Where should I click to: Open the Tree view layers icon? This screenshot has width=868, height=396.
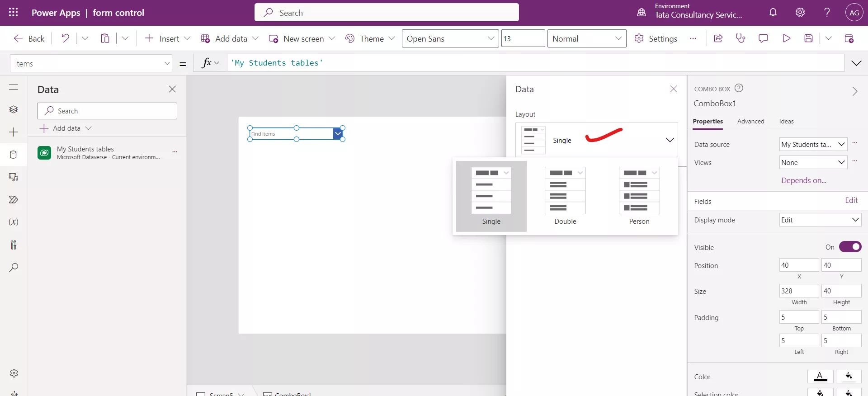point(14,109)
